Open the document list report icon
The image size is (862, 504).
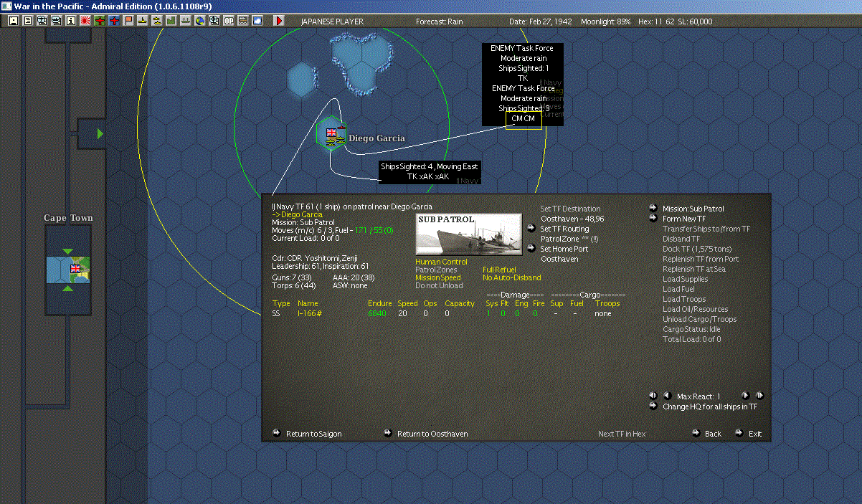click(28, 22)
